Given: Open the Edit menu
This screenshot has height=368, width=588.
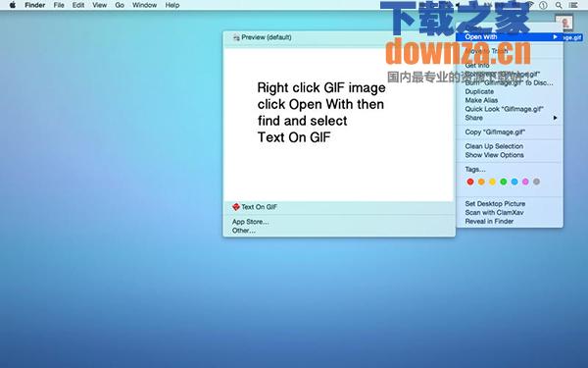Looking at the screenshot, I should tap(78, 5).
